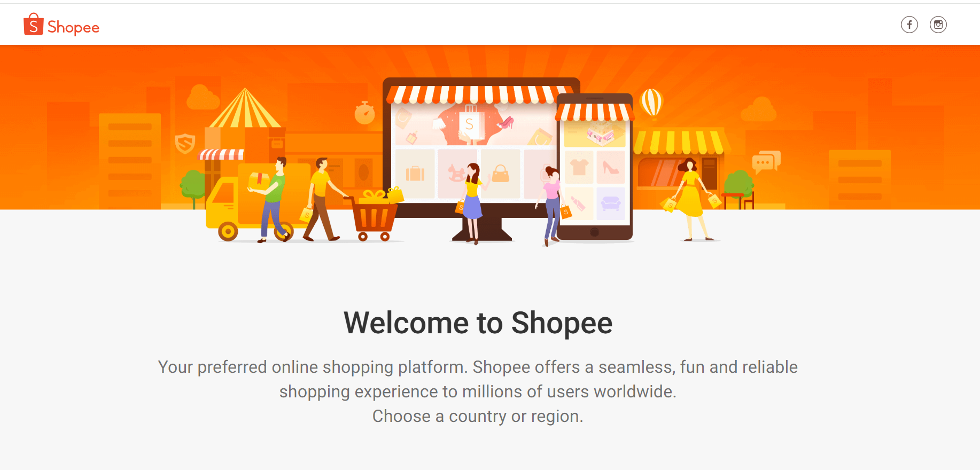This screenshot has width=980, height=470.
Task: Click the woman in the yellow dress
Action: tap(691, 199)
